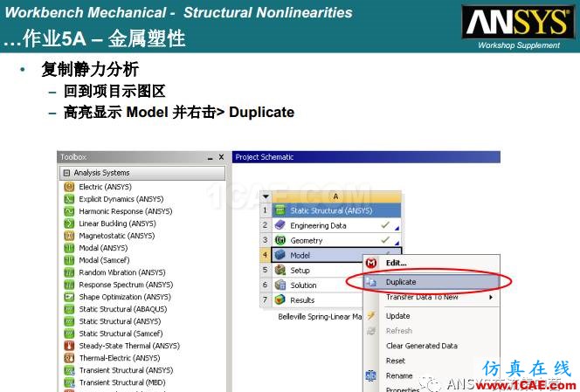Viewport: 580px width, 392px height.
Task: Click the Static Structural (ANSYS) system title
Action: point(331,210)
